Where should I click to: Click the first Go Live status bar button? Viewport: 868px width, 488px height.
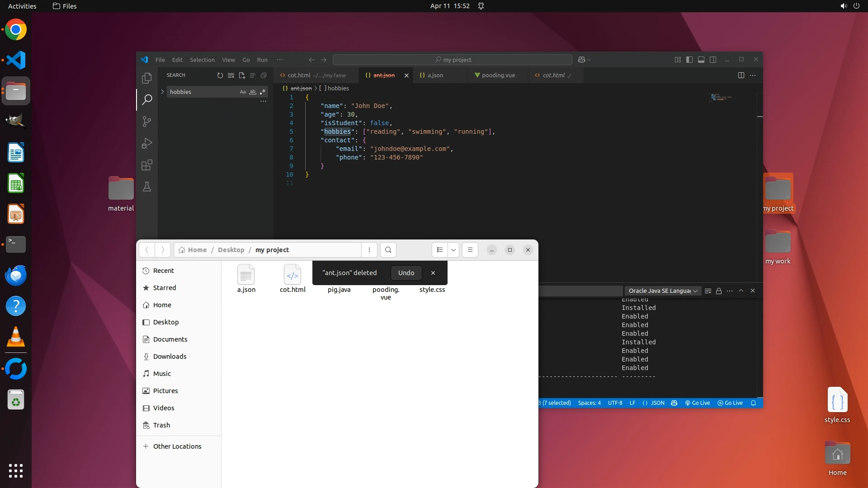pos(698,403)
